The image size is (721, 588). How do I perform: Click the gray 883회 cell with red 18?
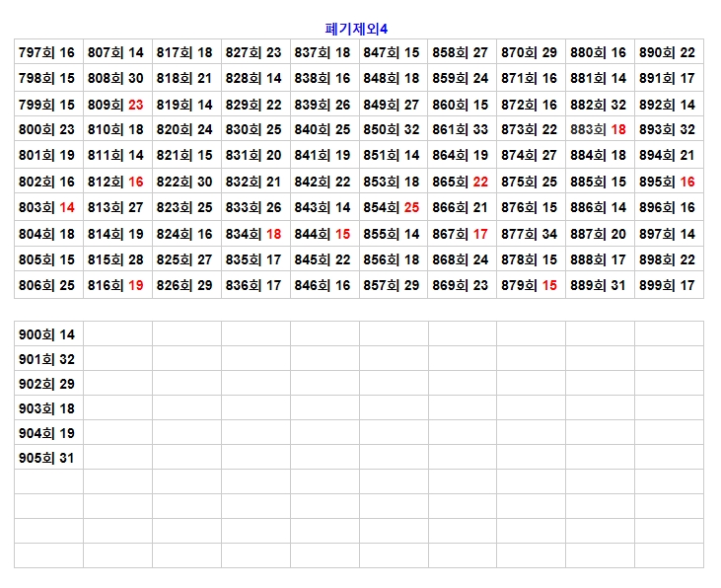[x=600, y=129]
